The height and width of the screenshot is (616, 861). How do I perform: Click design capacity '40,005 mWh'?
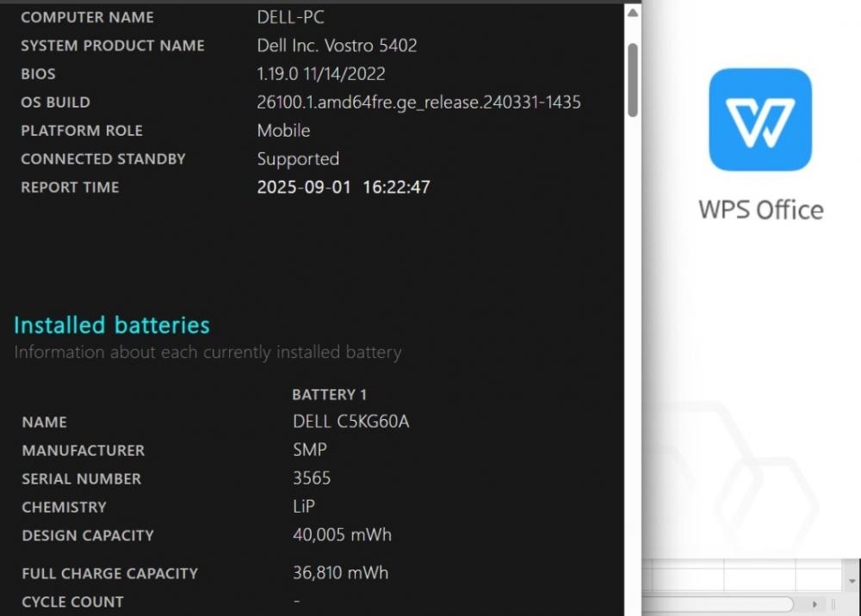pyautogui.click(x=342, y=535)
